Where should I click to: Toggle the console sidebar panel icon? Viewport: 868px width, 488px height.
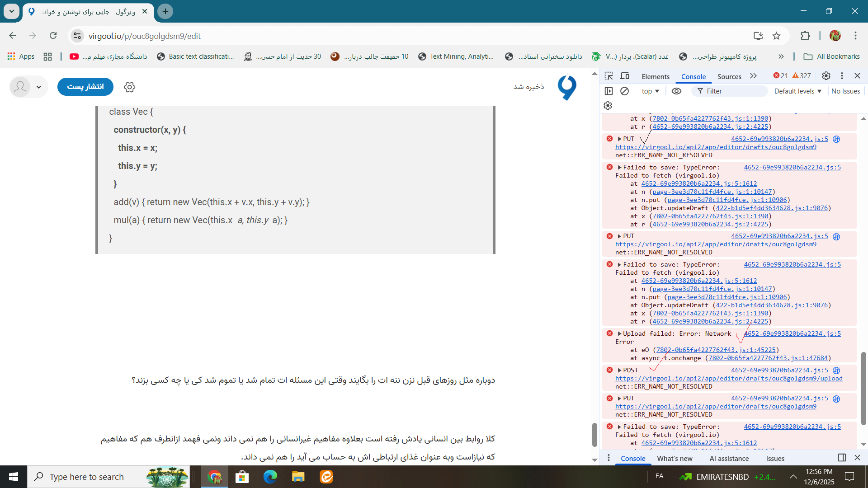coord(609,91)
